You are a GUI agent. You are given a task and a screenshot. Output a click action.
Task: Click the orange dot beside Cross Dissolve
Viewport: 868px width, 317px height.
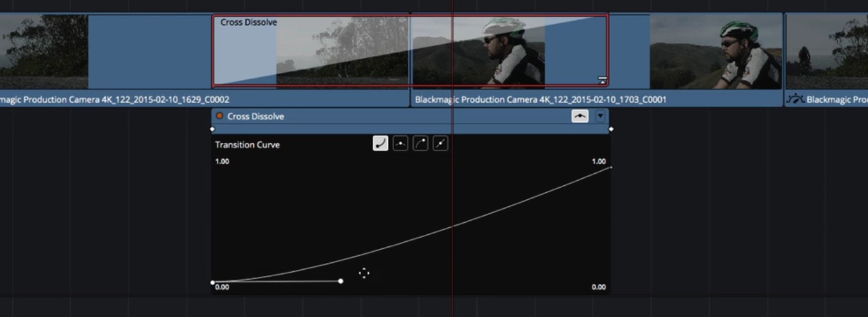pos(220,116)
